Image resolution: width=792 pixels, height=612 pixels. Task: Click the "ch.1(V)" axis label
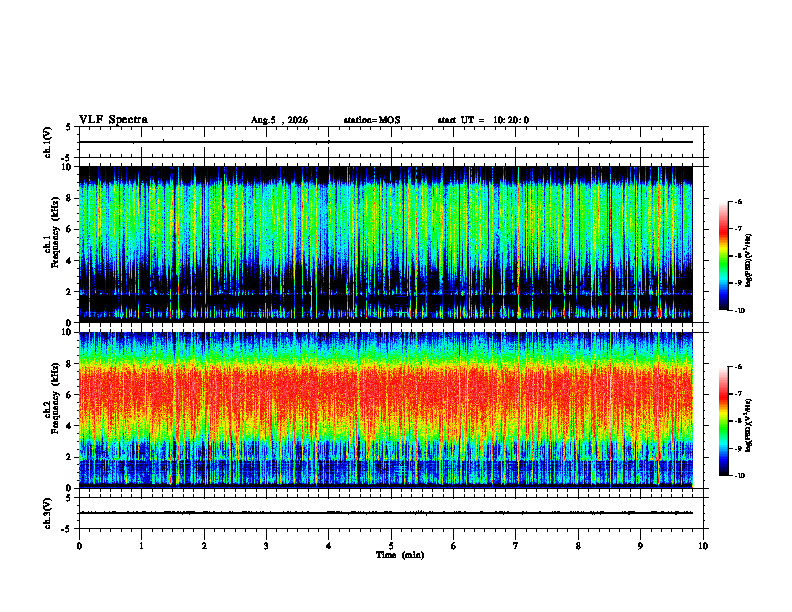click(x=48, y=142)
